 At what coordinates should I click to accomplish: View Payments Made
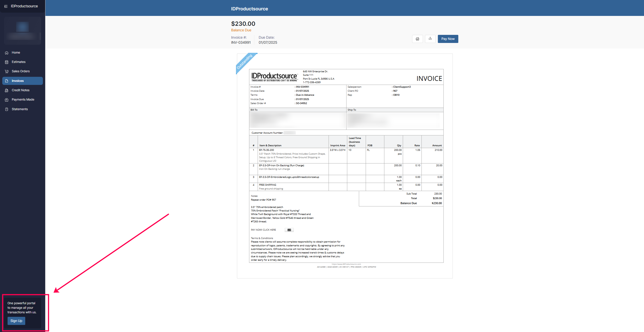click(x=22, y=100)
